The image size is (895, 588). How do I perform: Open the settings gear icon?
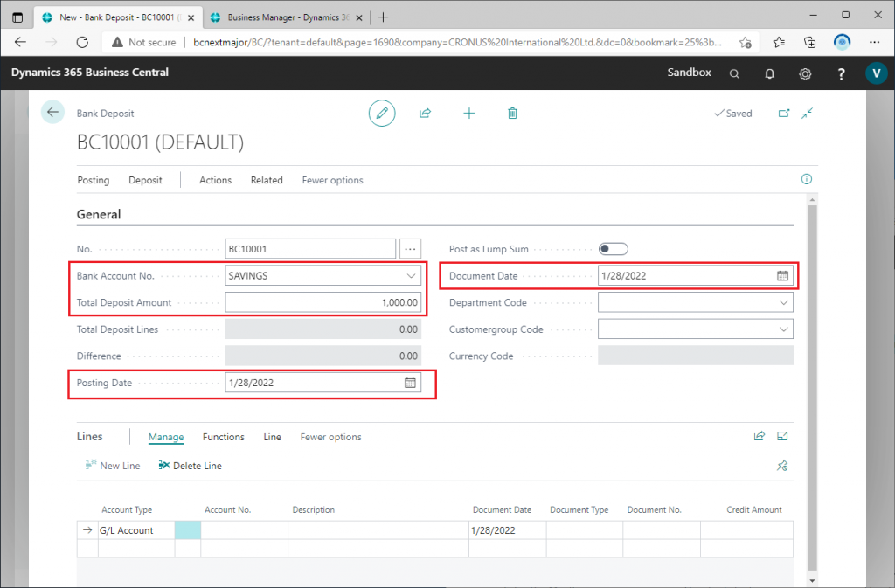coord(805,73)
